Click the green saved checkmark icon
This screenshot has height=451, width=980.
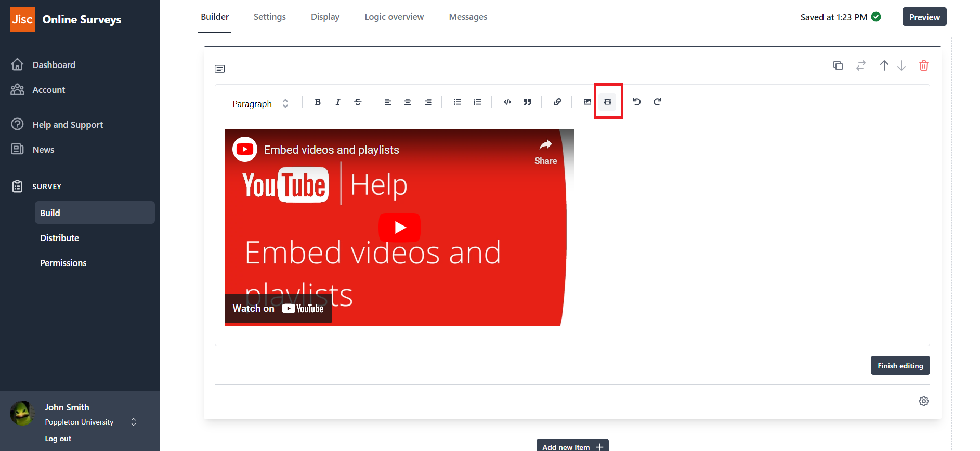[876, 17]
